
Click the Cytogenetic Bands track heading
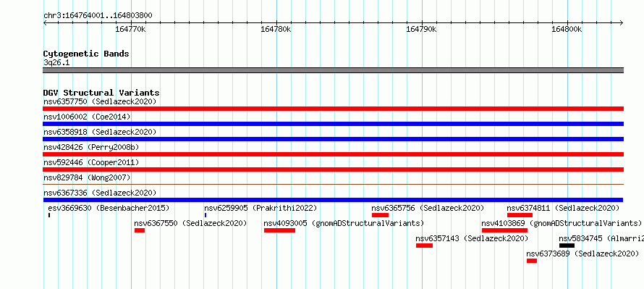coord(86,54)
